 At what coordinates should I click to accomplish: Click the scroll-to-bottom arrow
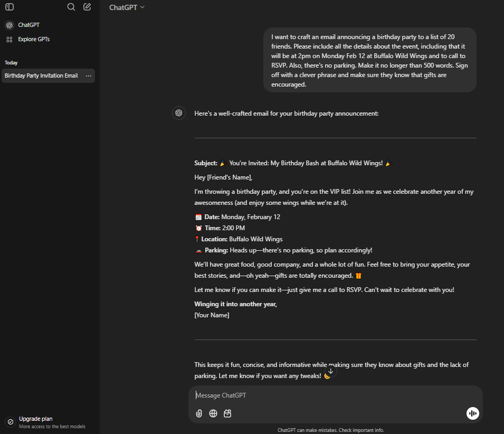pyautogui.click(x=330, y=372)
